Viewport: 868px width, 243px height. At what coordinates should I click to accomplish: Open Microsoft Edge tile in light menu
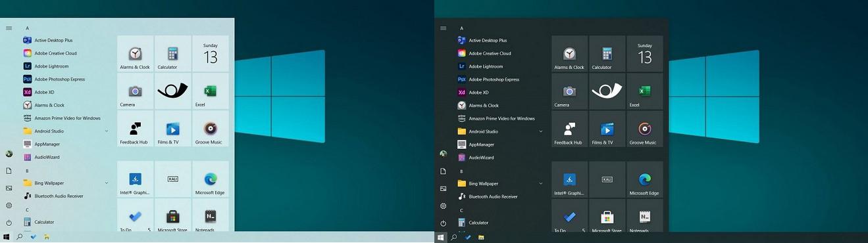[x=211, y=179]
